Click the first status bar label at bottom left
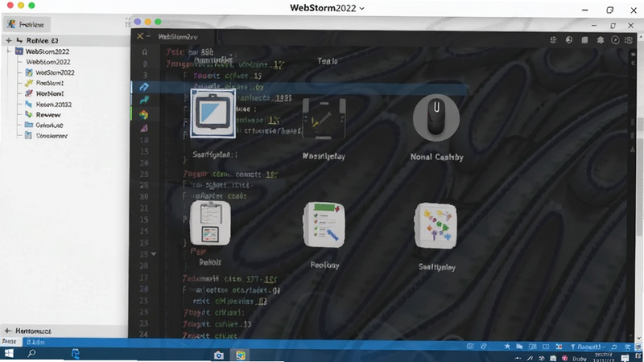The image size is (644, 362). (9, 341)
